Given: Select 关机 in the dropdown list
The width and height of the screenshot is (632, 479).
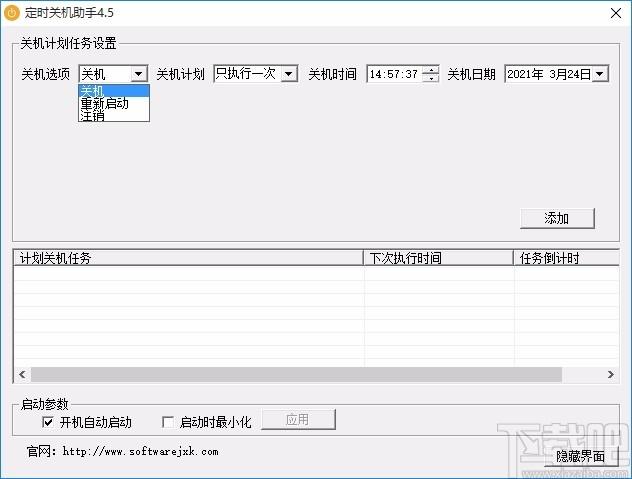Looking at the screenshot, I should pos(114,91).
